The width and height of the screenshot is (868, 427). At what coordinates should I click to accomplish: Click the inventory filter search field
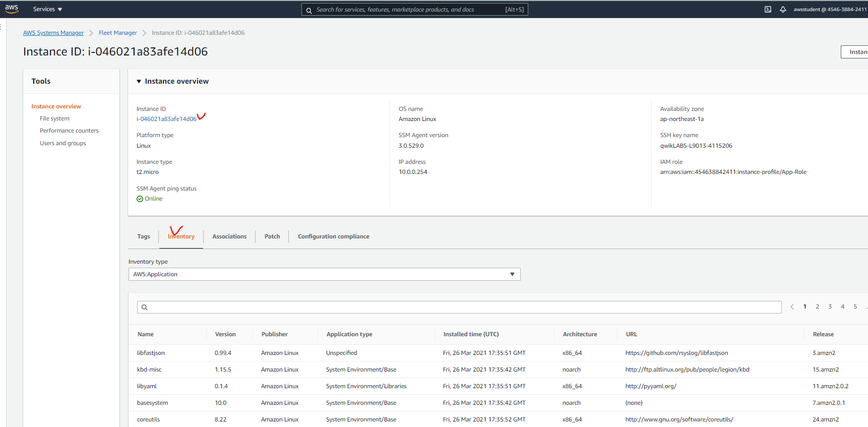click(x=459, y=308)
